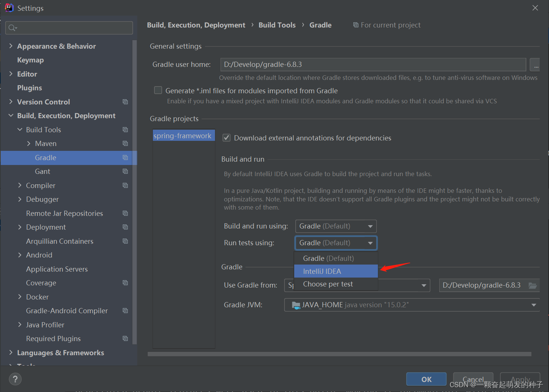Expand Languages & Frameworks section
549x392 pixels.
11,352
